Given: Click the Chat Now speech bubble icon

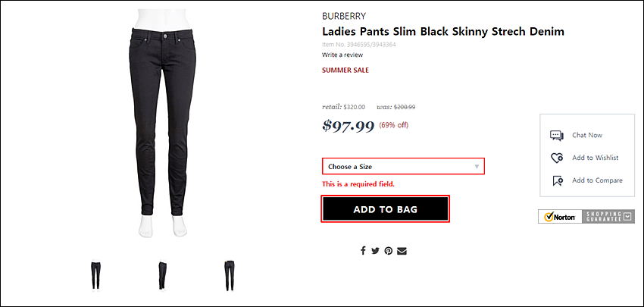Looking at the screenshot, I should pos(557,136).
